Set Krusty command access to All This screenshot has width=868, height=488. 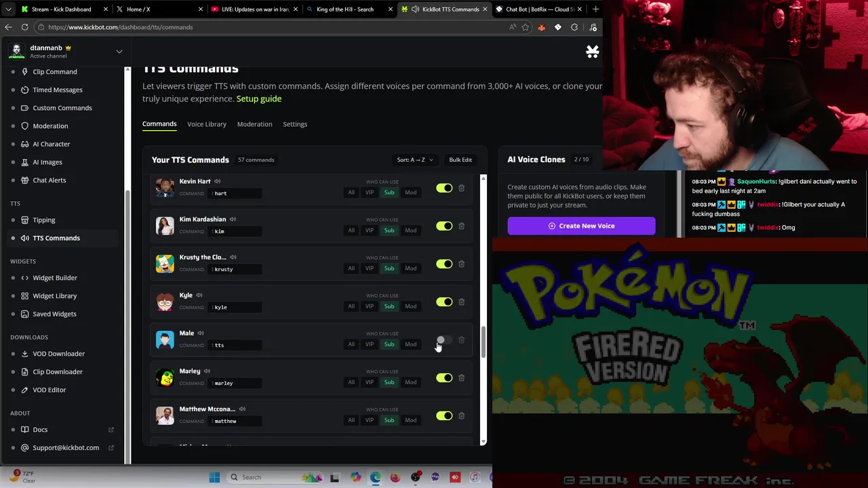click(351, 268)
